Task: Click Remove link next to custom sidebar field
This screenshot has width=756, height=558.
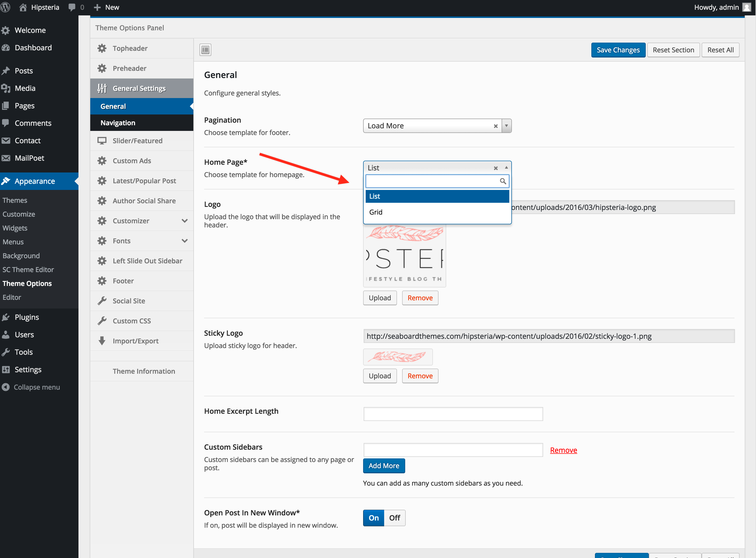Action: tap(563, 450)
